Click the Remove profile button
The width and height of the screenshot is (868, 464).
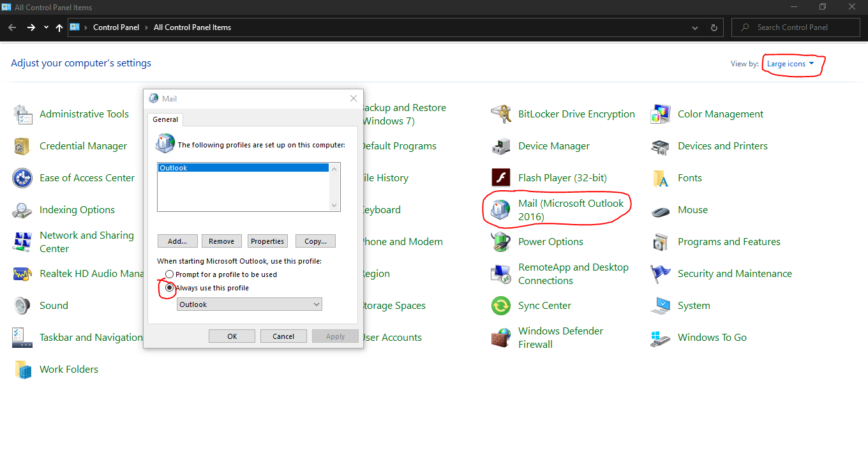pyautogui.click(x=221, y=241)
